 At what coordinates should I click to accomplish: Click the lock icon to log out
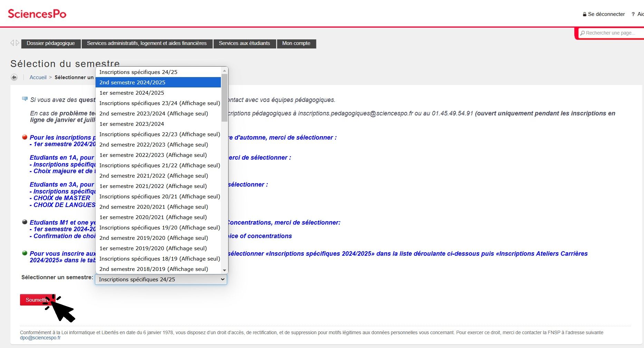pos(584,15)
